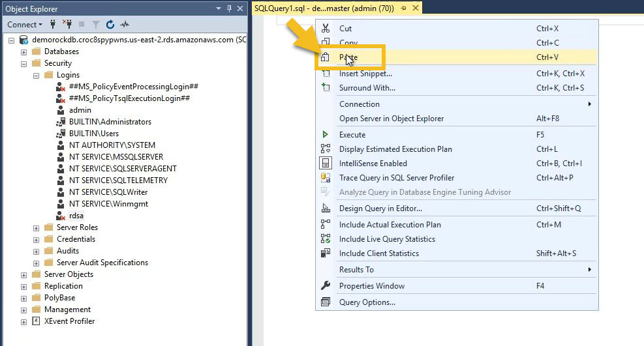Choose Design Query in Editor...
This screenshot has height=346, width=644.
pos(457,209)
